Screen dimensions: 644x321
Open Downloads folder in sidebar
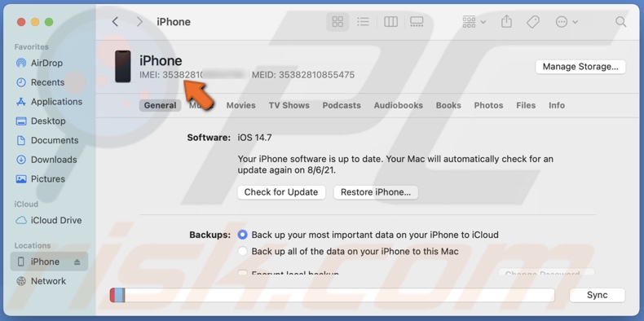click(x=46, y=160)
